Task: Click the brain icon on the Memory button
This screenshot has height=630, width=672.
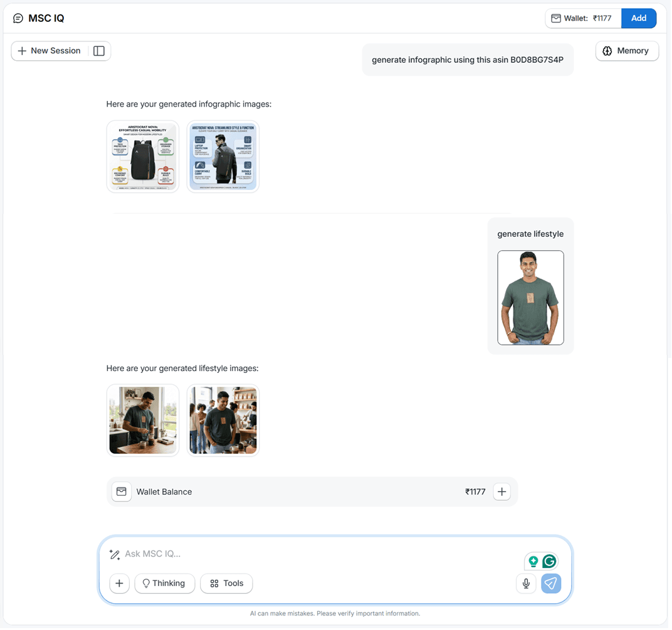Action: 607,51
